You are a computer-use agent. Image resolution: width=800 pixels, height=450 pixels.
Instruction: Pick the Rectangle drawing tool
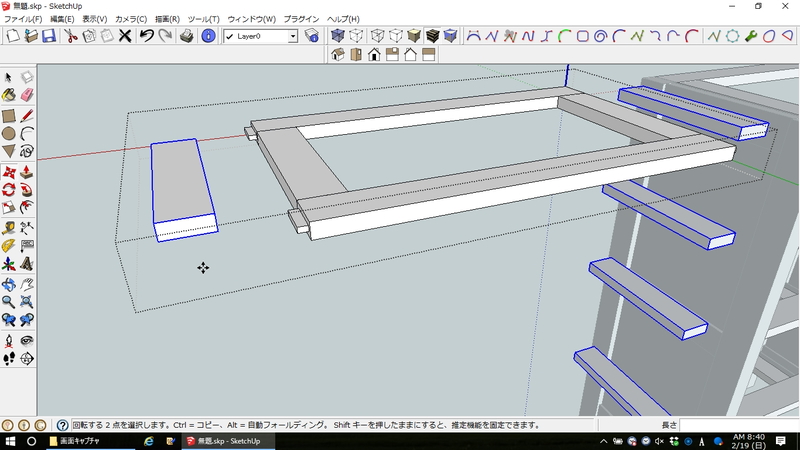[9, 115]
